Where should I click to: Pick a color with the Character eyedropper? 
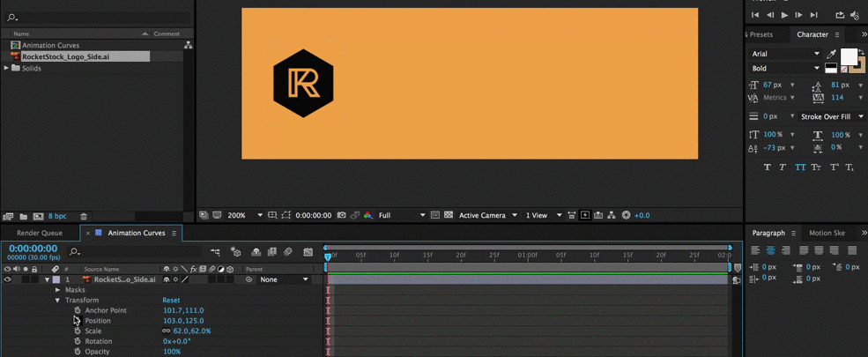click(831, 54)
